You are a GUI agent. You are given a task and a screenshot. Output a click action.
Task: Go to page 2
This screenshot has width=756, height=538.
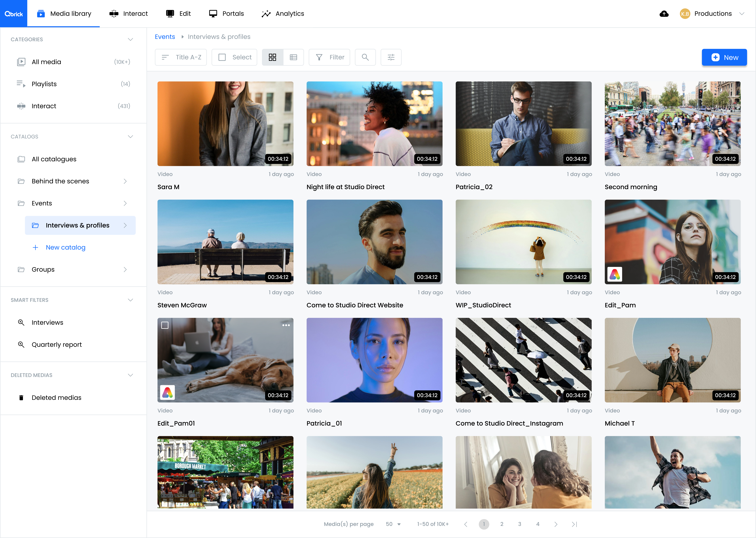502,524
